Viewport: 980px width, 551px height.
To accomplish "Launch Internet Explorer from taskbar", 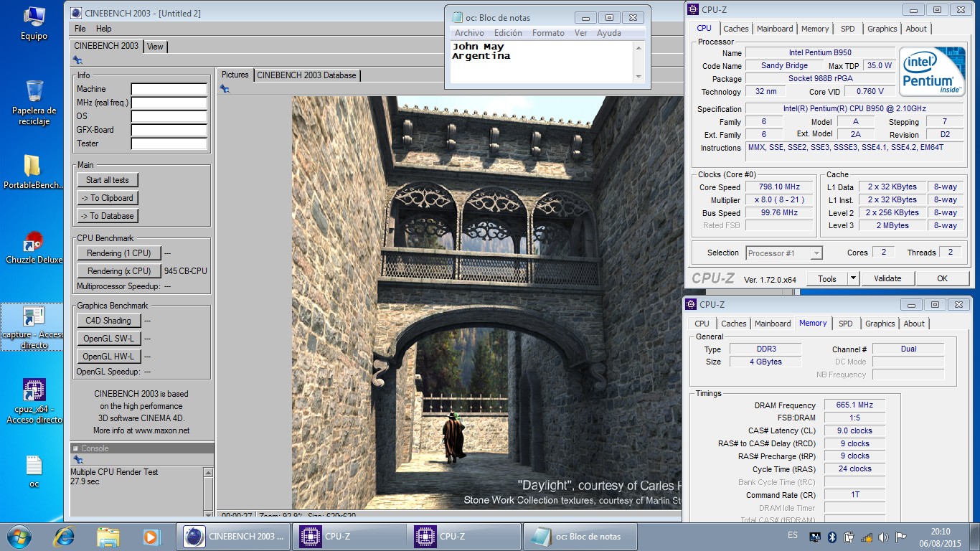I will tap(65, 536).
